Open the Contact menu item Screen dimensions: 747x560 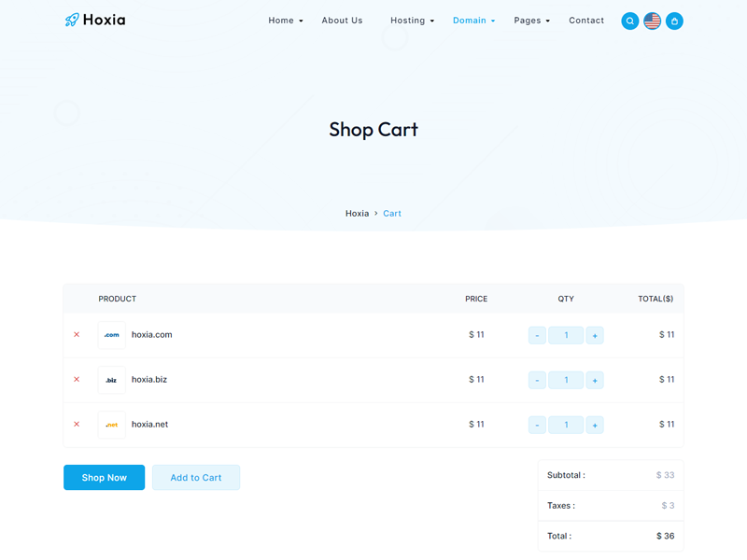pos(586,21)
